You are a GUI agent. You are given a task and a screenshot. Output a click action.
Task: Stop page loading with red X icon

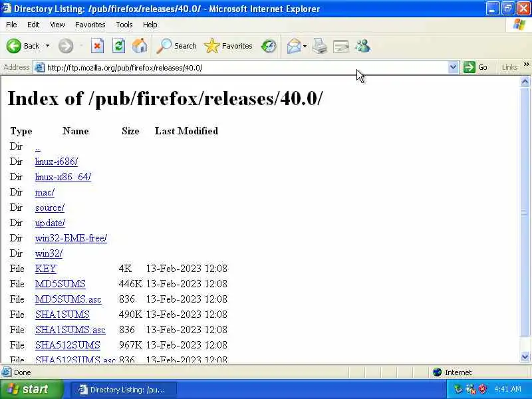[97, 46]
